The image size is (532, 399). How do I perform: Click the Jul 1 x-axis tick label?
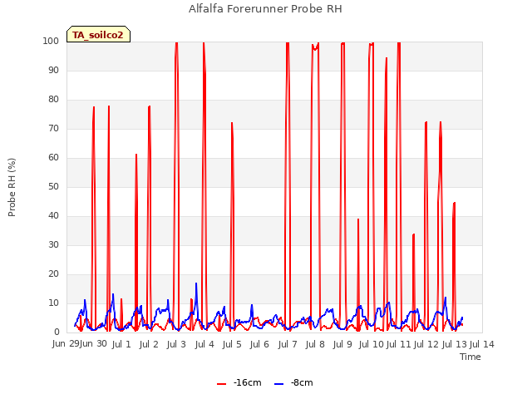tap(121, 344)
